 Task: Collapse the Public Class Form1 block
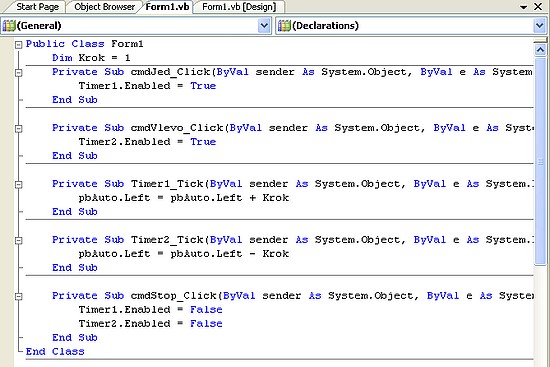pos(19,45)
